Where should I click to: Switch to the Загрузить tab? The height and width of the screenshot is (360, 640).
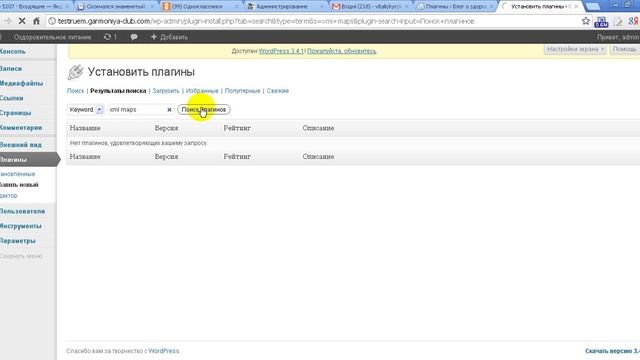(166, 91)
